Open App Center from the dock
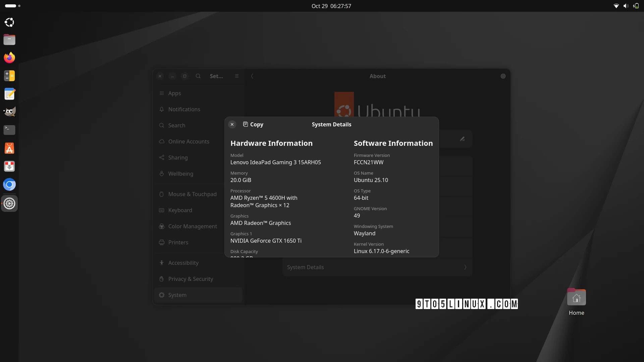644x362 pixels. pos(9,148)
